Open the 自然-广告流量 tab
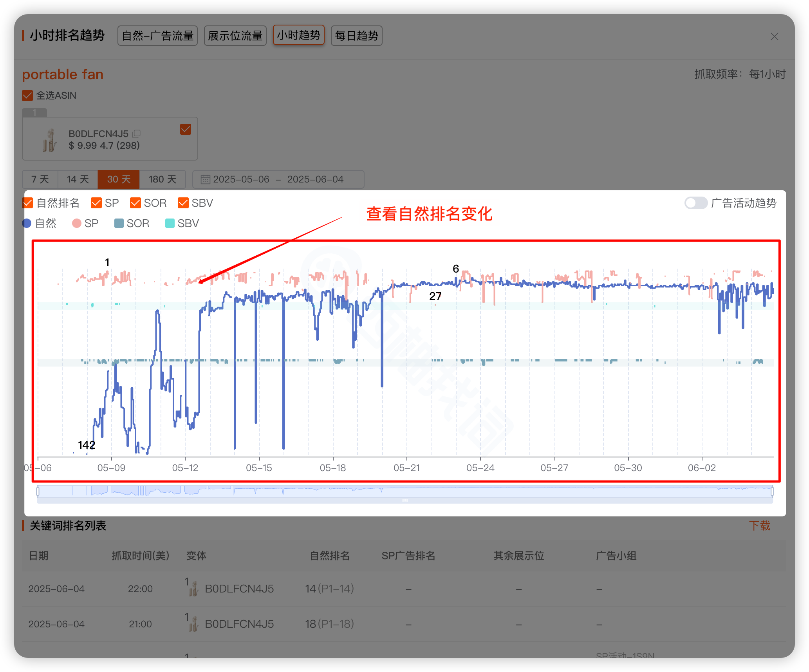 pyautogui.click(x=157, y=36)
